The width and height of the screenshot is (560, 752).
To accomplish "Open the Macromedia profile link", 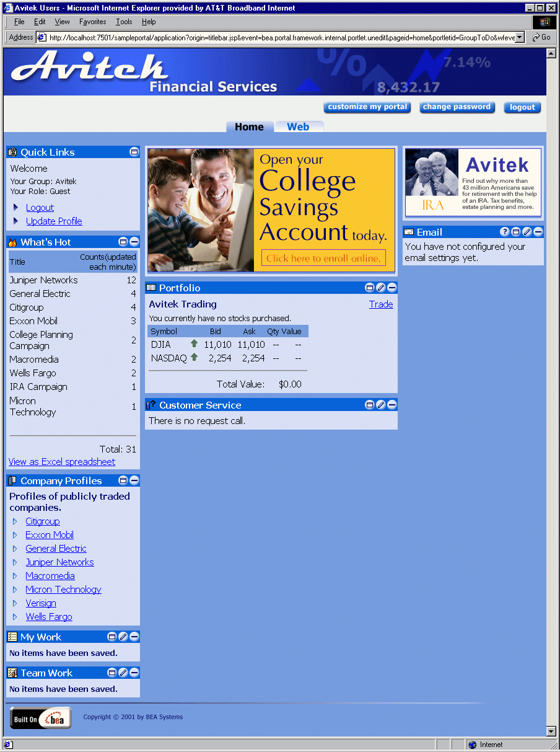I will (50, 576).
